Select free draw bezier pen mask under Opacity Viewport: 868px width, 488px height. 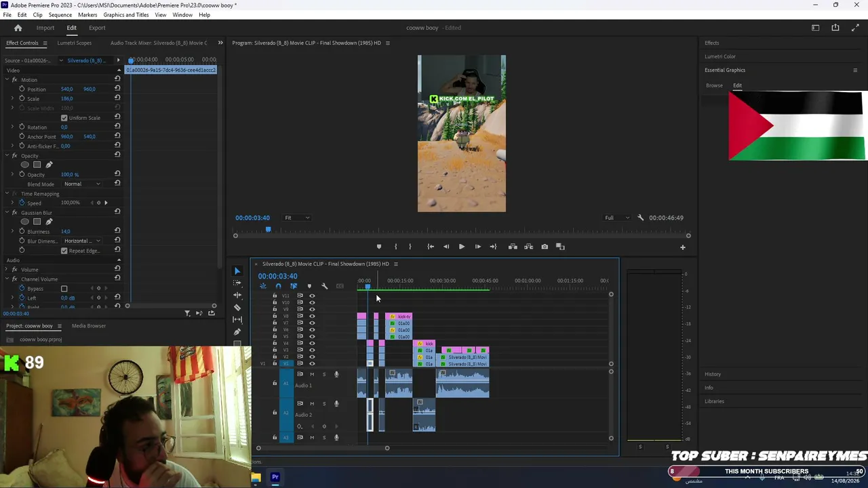(49, 165)
